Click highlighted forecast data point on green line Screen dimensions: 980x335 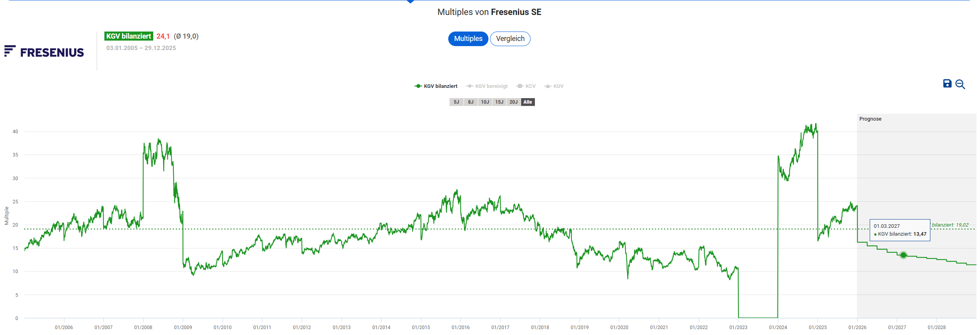(x=903, y=255)
